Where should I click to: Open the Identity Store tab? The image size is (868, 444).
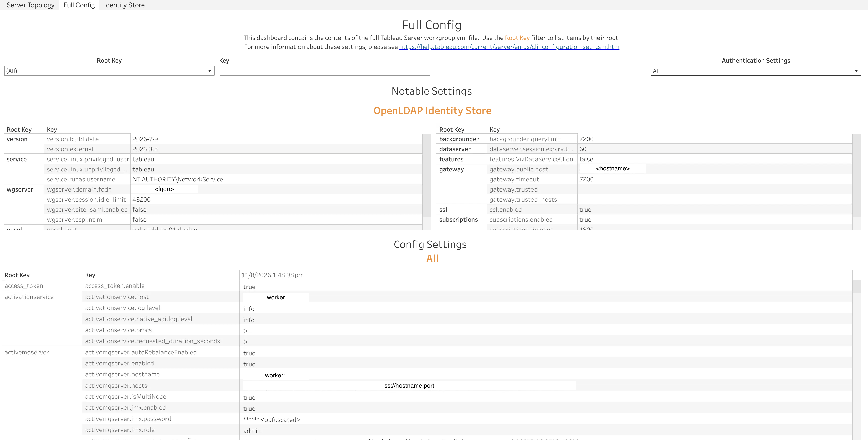tap(124, 5)
